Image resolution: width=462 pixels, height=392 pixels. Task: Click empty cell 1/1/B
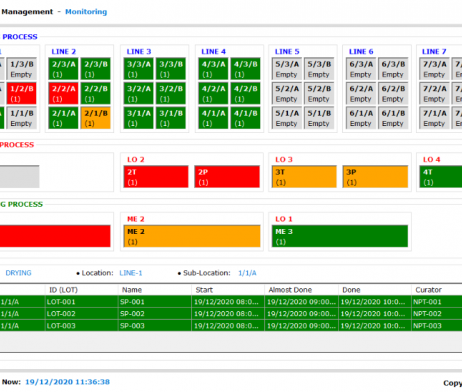(x=22, y=118)
